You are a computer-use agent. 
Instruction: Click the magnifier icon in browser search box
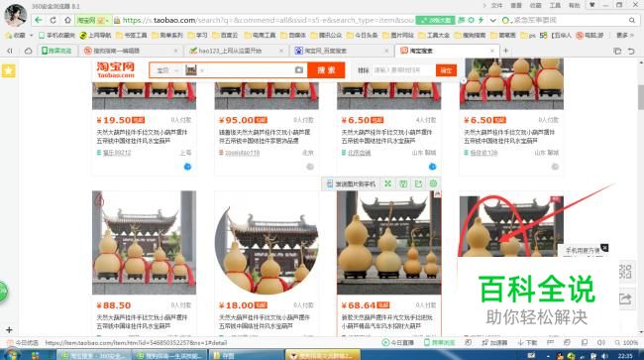pyautogui.click(x=632, y=20)
